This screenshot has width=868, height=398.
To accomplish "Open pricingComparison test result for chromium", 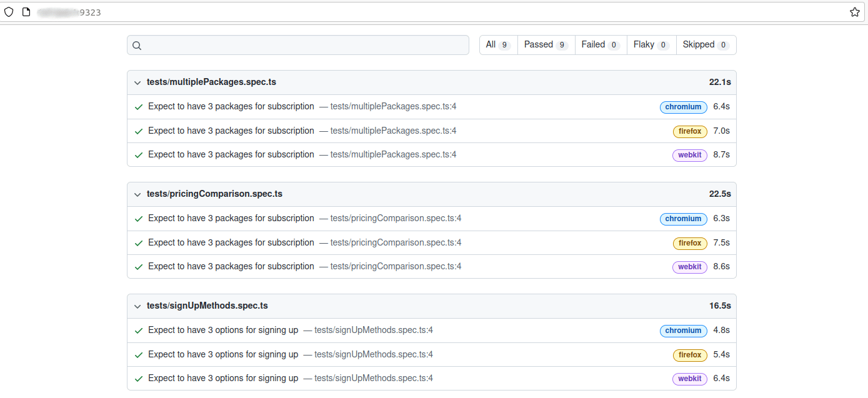I will 231,218.
